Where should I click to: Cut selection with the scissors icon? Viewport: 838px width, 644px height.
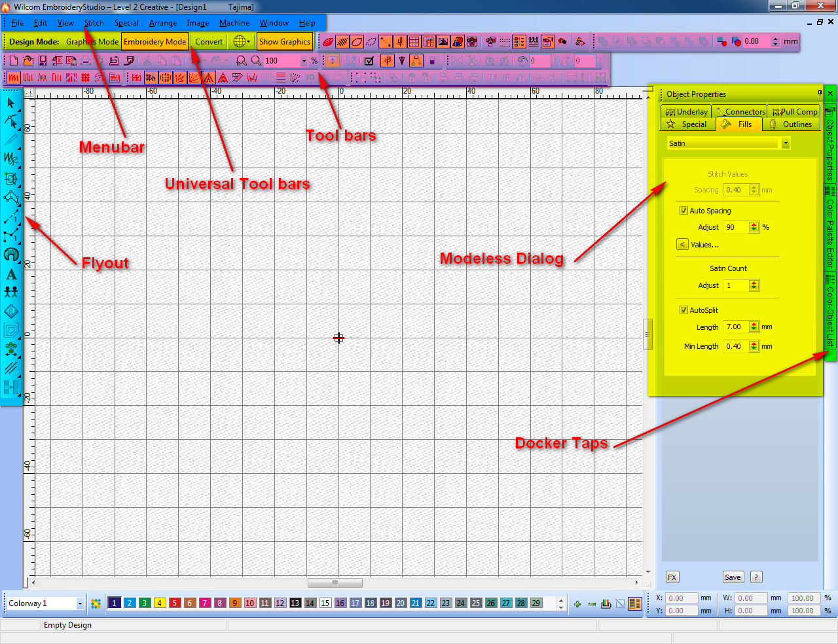(147, 61)
